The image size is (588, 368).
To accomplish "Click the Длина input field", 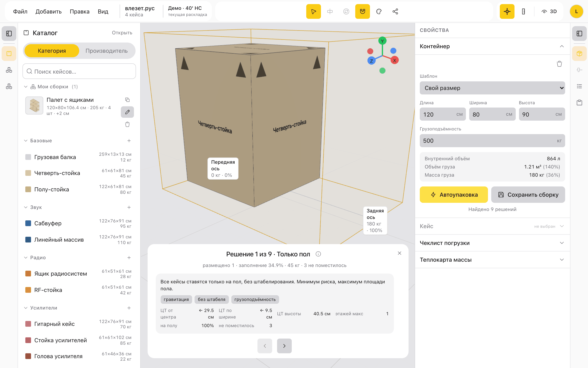I will coord(443,114).
